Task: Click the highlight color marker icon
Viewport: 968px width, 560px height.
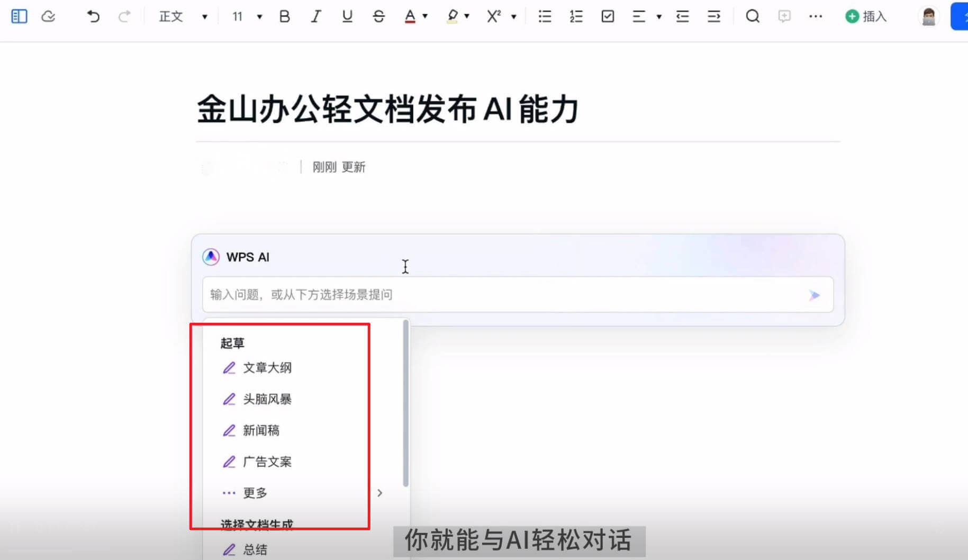Action: pos(452,16)
